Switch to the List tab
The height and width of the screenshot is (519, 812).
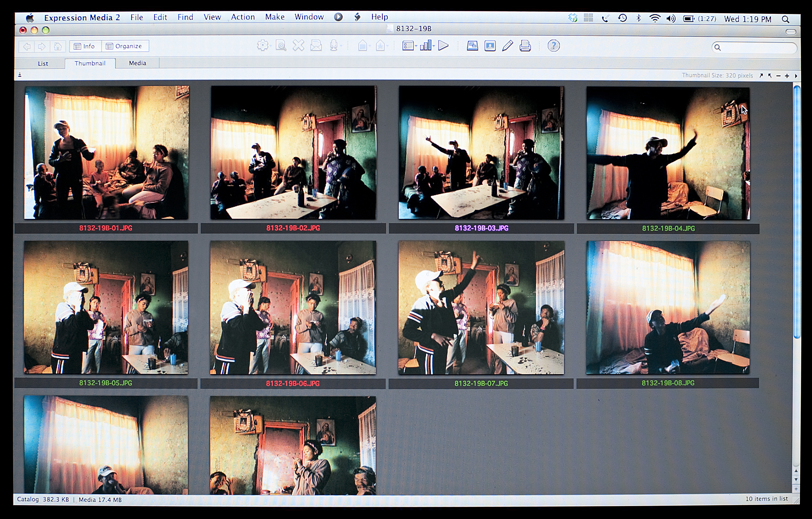coord(43,63)
